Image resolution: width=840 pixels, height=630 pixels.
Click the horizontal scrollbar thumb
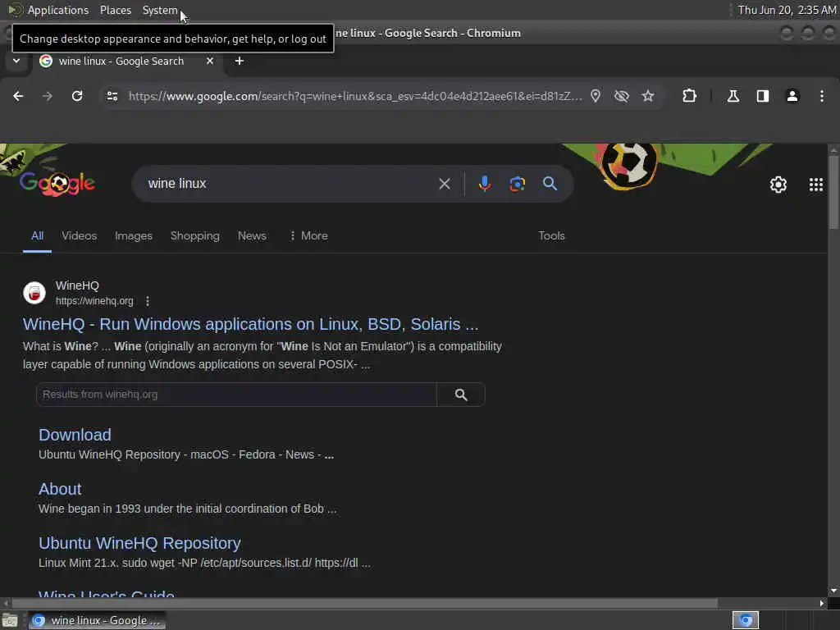(x=364, y=603)
